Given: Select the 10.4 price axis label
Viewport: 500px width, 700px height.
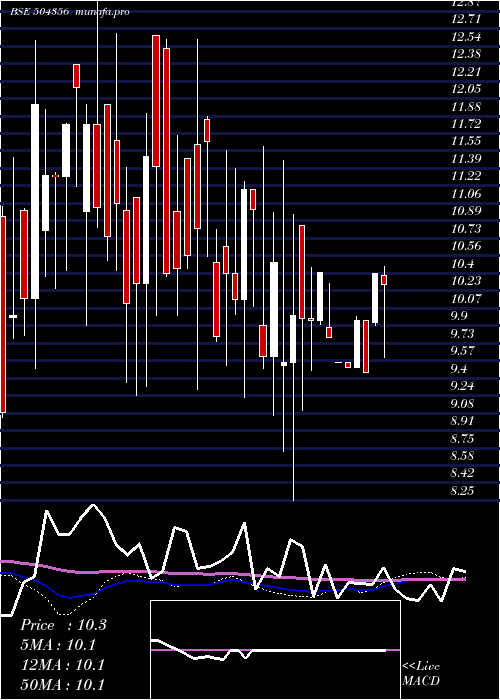Looking at the screenshot, I should [x=462, y=264].
